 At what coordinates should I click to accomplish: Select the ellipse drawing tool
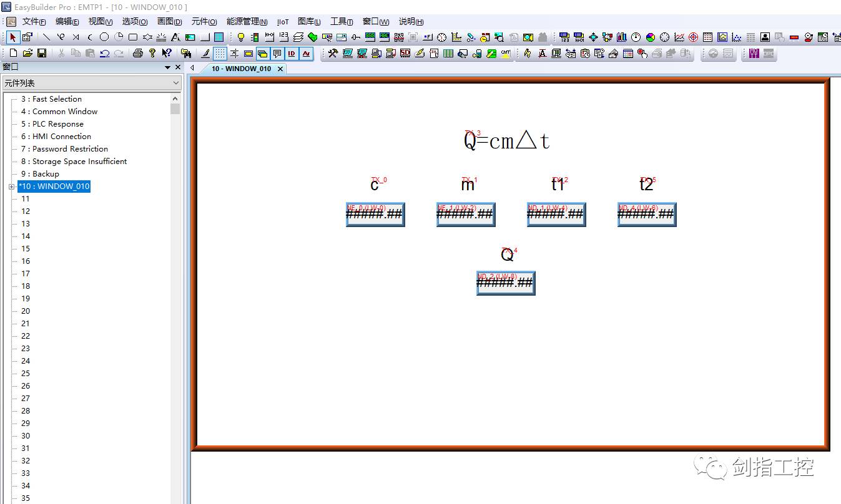[x=104, y=37]
